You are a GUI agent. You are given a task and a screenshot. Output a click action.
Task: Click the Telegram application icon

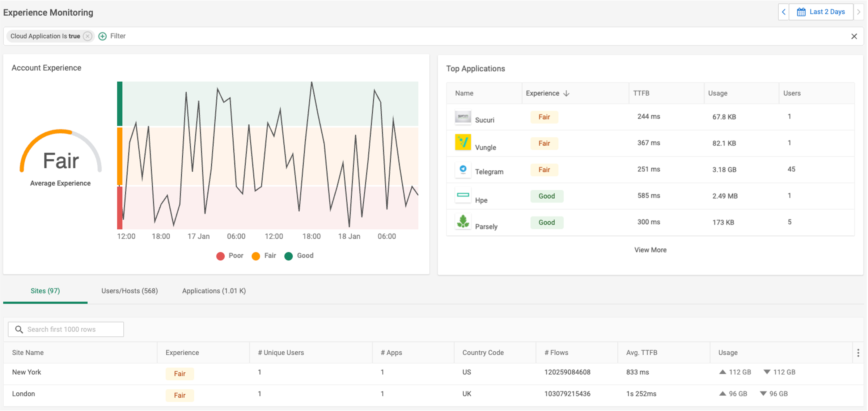click(463, 170)
